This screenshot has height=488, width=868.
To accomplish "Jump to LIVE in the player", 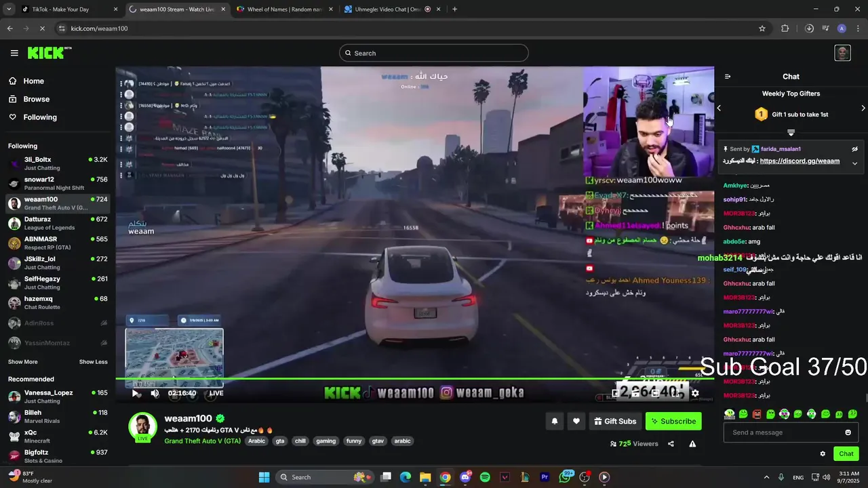I will (216, 393).
